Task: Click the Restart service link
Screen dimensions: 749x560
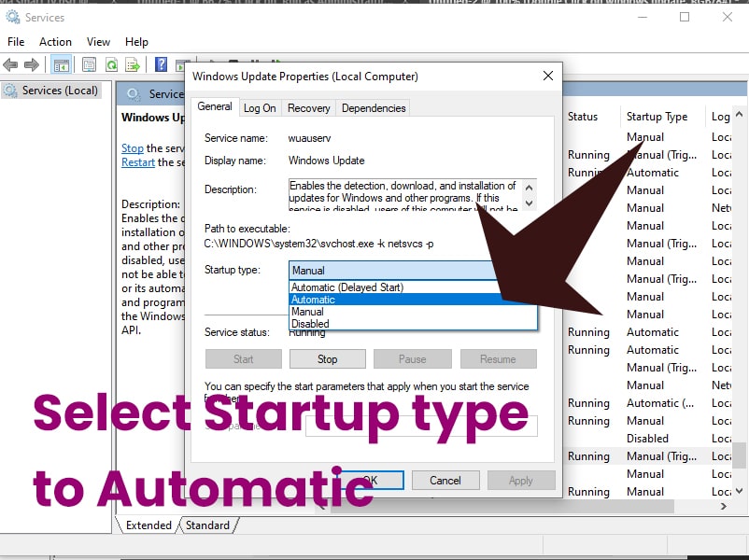Action: click(x=137, y=162)
